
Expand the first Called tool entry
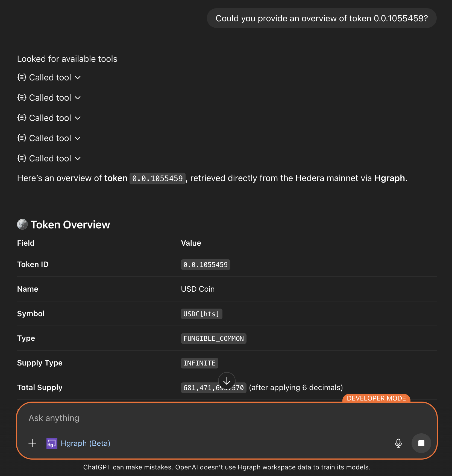point(78,78)
